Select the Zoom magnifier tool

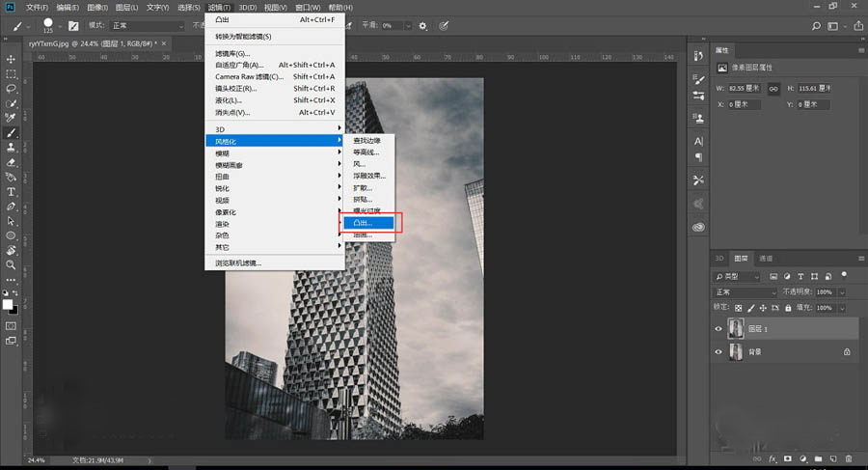point(12,263)
